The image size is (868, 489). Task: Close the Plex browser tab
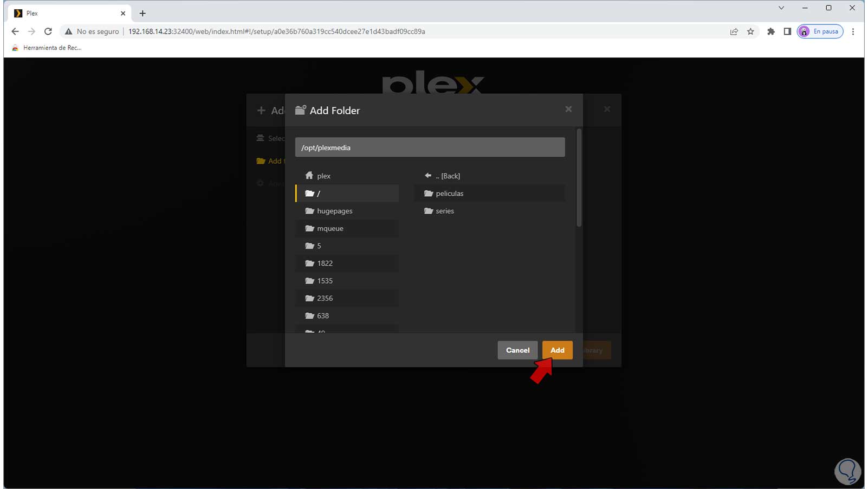pyautogui.click(x=123, y=13)
